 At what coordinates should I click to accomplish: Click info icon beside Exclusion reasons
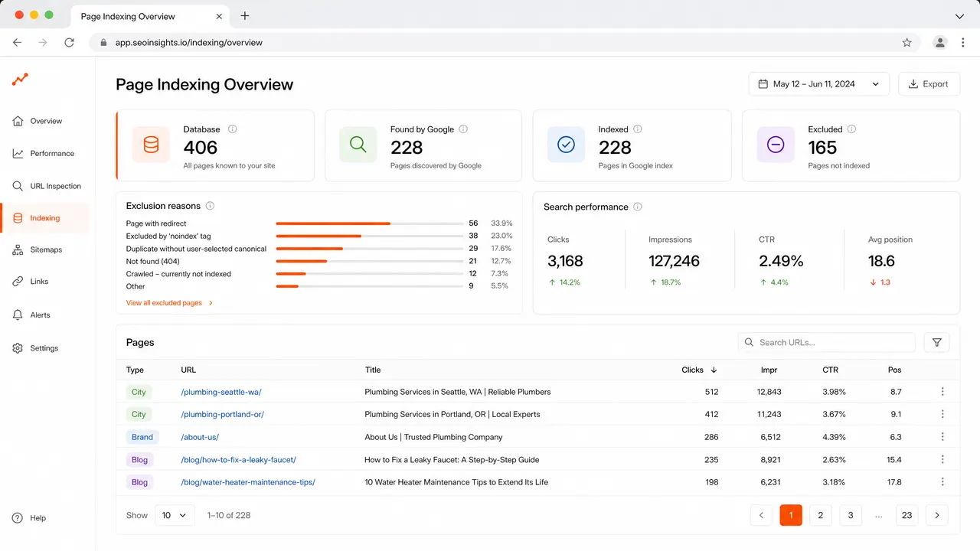point(210,206)
